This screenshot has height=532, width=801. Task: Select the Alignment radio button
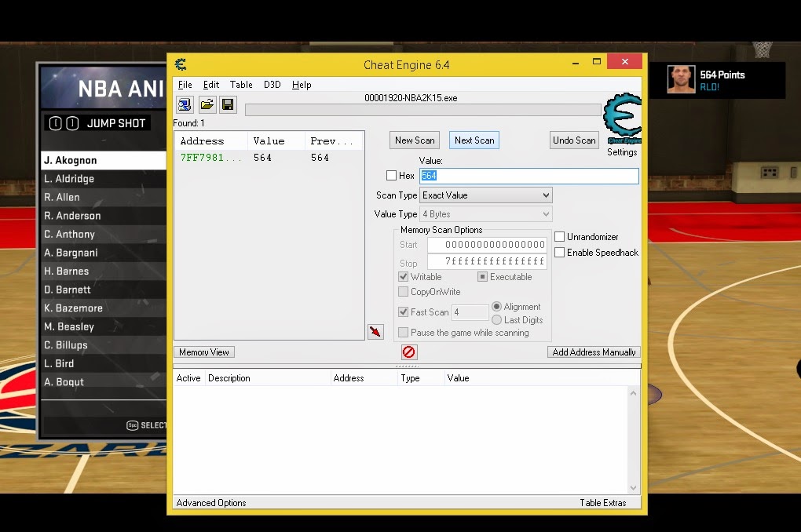click(x=496, y=307)
